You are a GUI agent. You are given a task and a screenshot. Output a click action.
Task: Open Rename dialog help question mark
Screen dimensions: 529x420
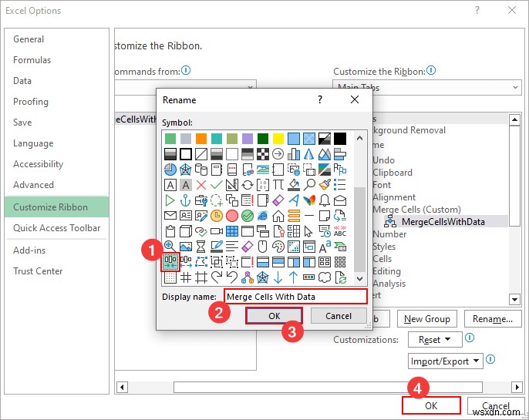(x=320, y=99)
